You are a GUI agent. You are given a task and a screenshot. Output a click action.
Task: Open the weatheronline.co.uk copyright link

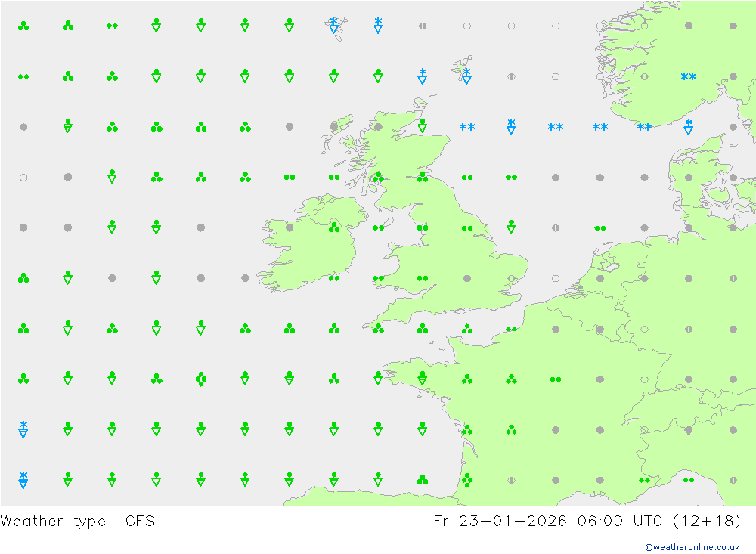pos(692,547)
